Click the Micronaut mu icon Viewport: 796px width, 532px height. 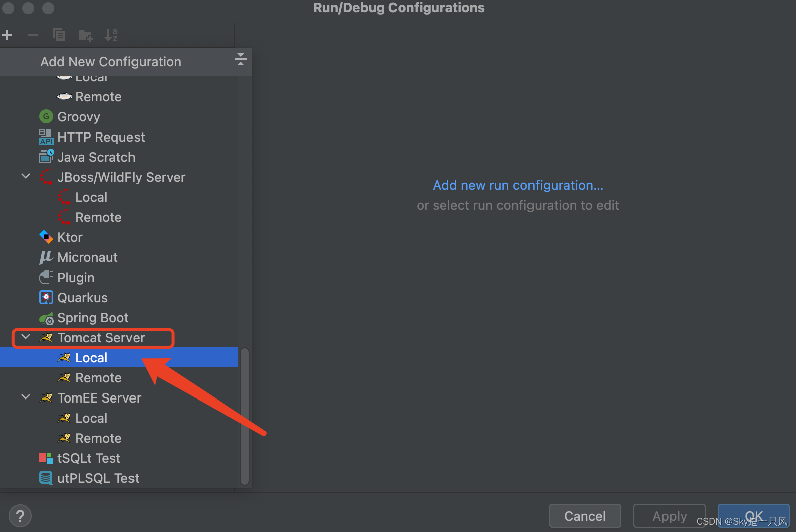tap(46, 257)
